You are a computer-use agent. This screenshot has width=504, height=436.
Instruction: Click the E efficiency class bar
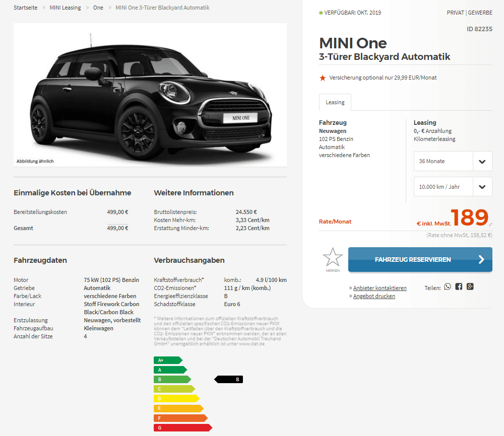pos(179,408)
